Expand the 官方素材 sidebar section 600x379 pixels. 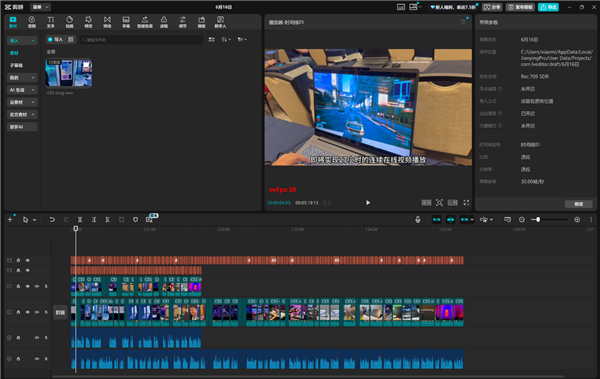coord(22,114)
